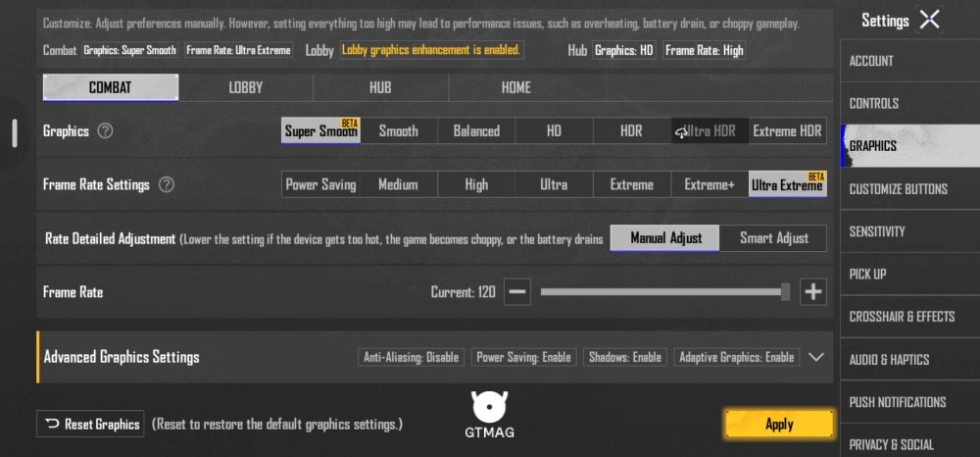Set frame rate to Ultra

click(554, 184)
